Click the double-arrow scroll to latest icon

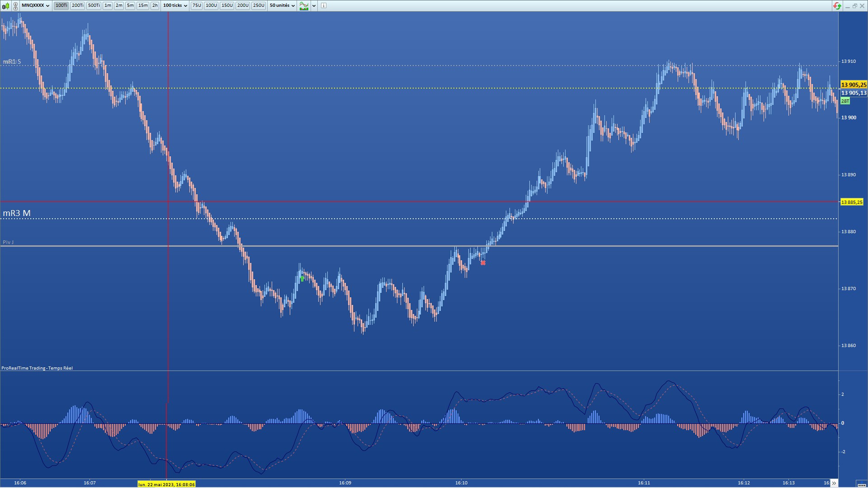[x=834, y=483]
